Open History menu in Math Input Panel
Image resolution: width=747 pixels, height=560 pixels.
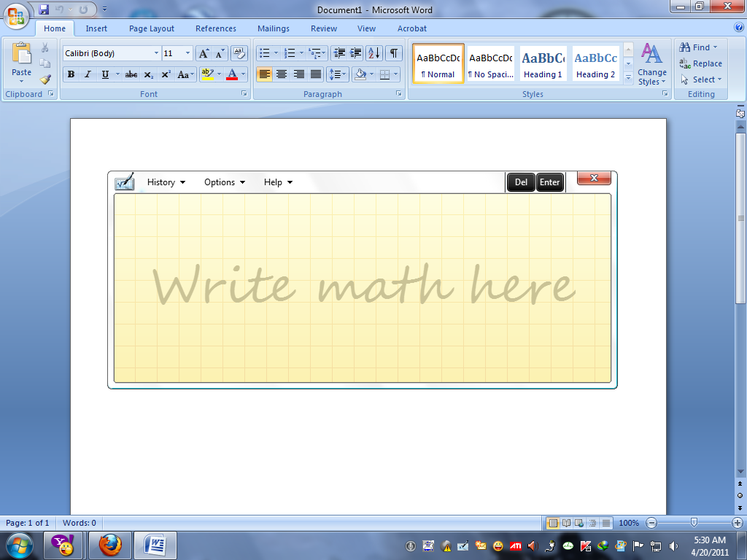pos(166,182)
